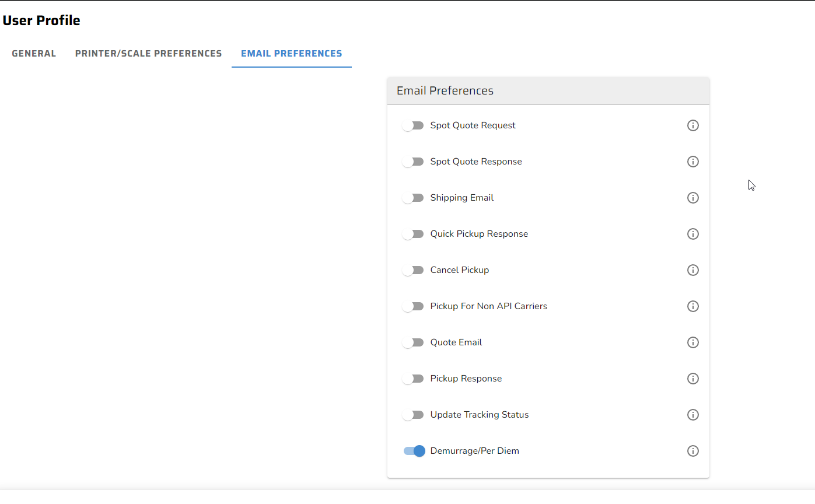Viewport: 815px width, 504px height.
Task: Click the 'Shipping Email' label text
Action: point(462,198)
